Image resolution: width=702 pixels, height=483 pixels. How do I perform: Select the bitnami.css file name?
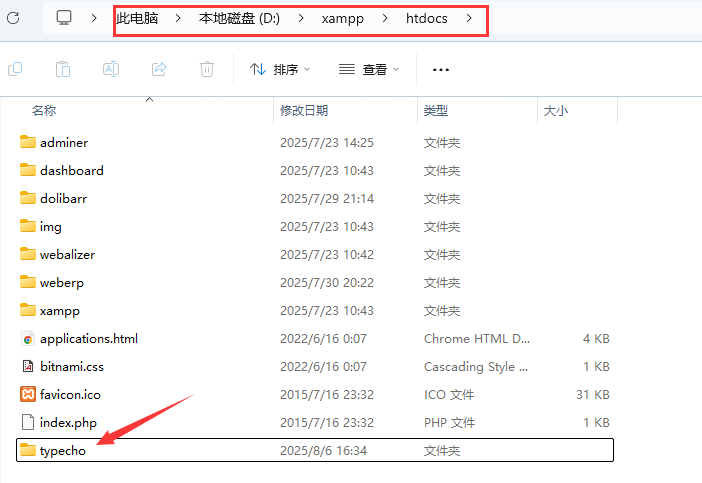72,366
